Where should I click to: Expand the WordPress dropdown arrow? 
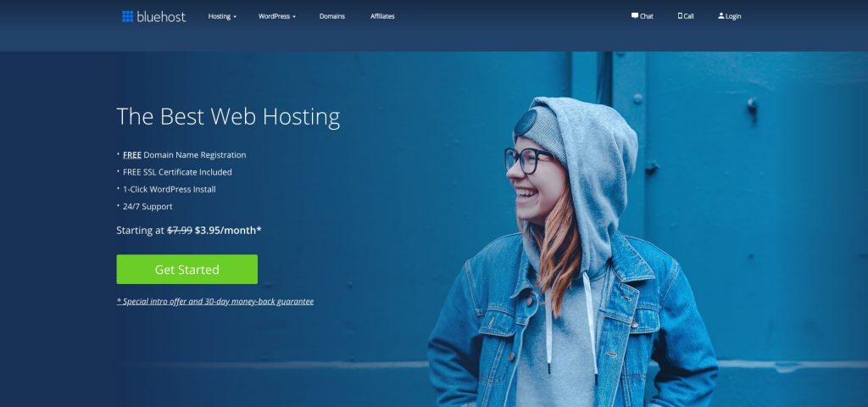pyautogui.click(x=294, y=17)
